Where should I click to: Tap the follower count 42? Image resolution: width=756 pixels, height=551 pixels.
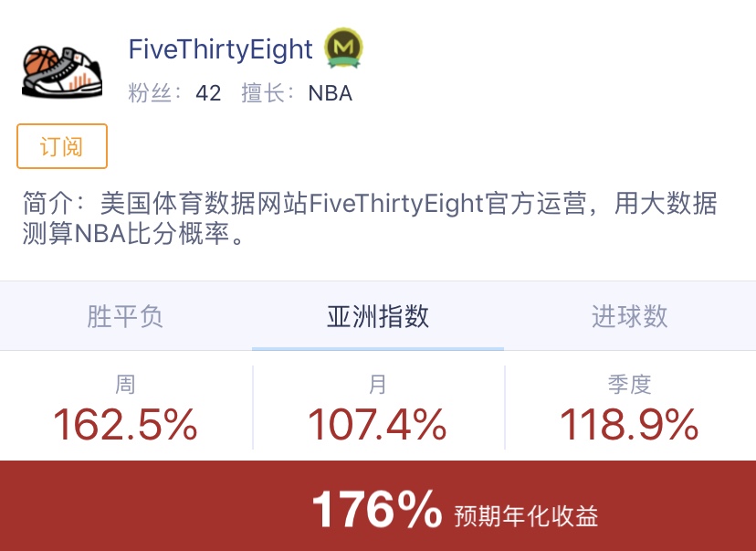208,92
